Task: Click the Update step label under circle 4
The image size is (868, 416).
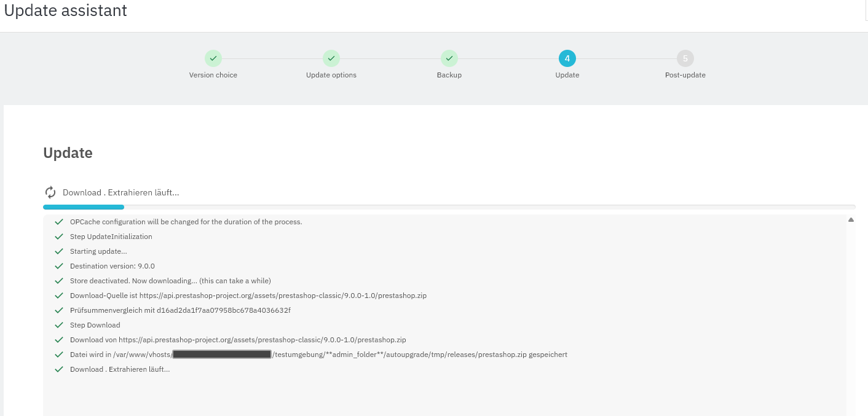Action: 567,75
